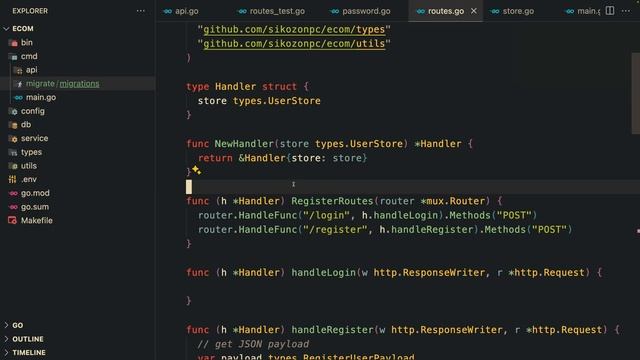Switch to the store.go tab
The width and height of the screenshot is (640, 360).
518,11
